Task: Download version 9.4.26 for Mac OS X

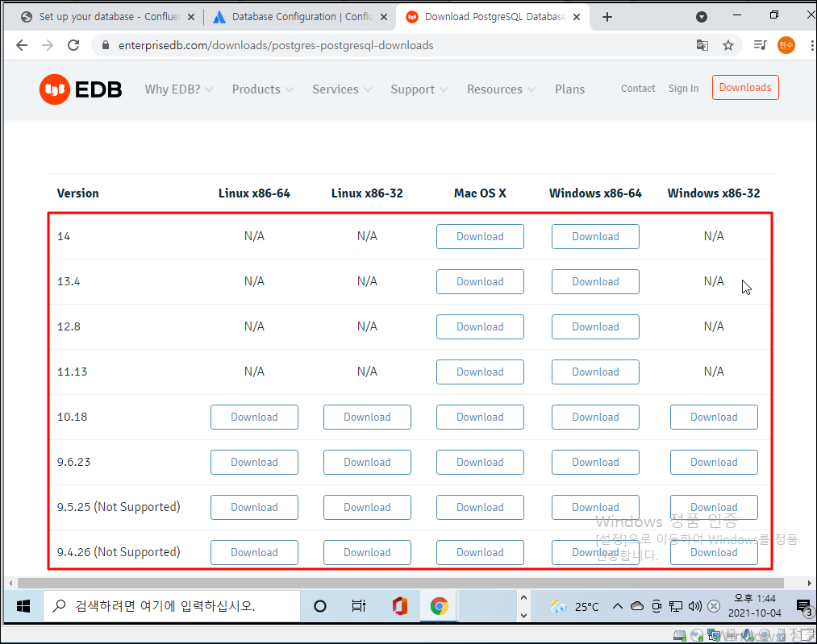Action: pos(480,552)
